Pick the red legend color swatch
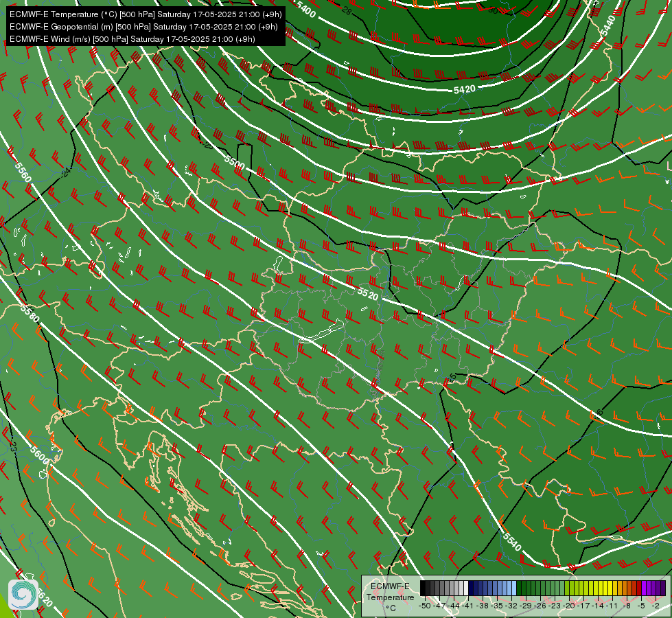 639,588
